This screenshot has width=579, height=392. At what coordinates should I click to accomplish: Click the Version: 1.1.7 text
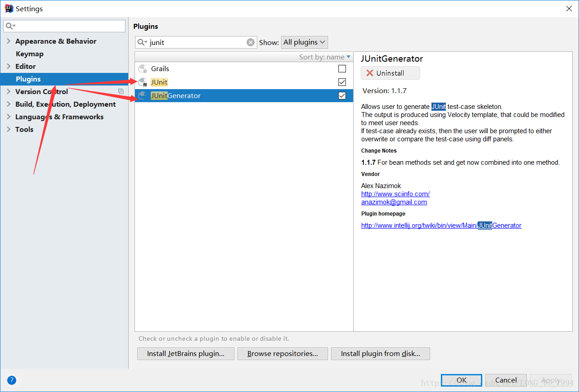[385, 91]
